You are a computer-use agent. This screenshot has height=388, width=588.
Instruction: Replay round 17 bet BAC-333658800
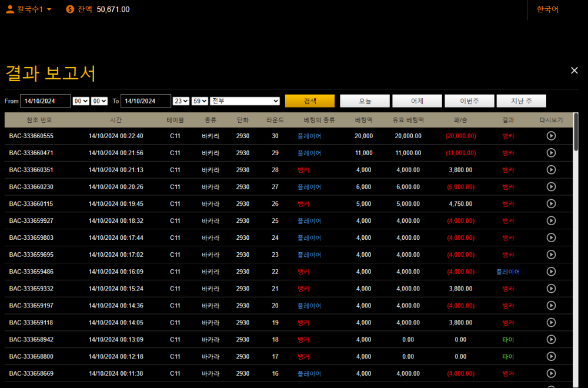click(x=551, y=356)
